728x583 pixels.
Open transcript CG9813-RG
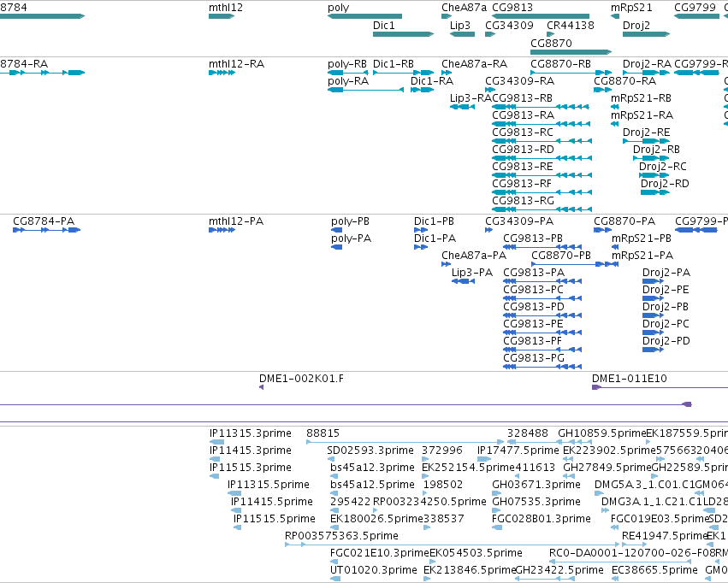(524, 201)
